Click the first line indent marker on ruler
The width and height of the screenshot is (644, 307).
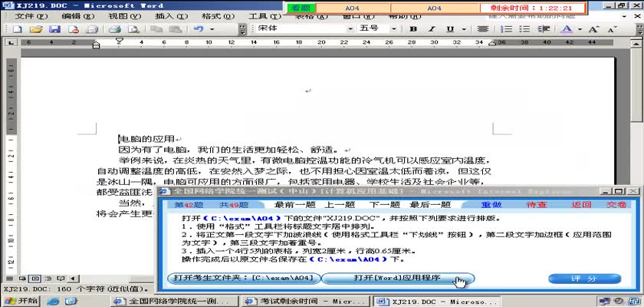(x=120, y=40)
